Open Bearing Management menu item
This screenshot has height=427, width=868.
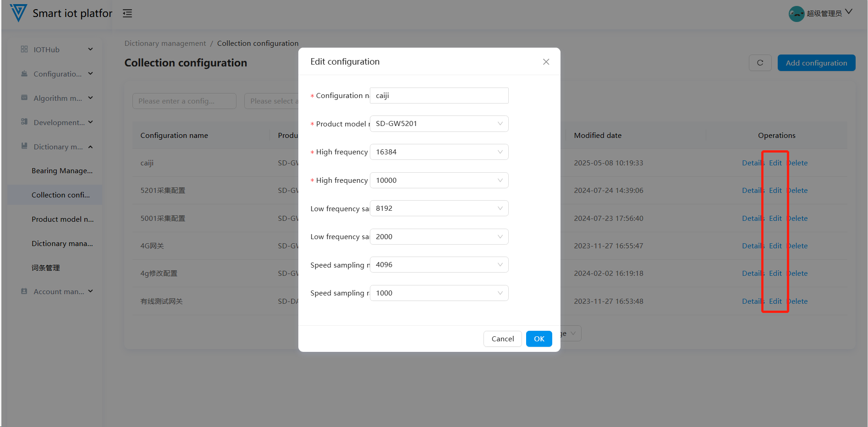point(62,171)
